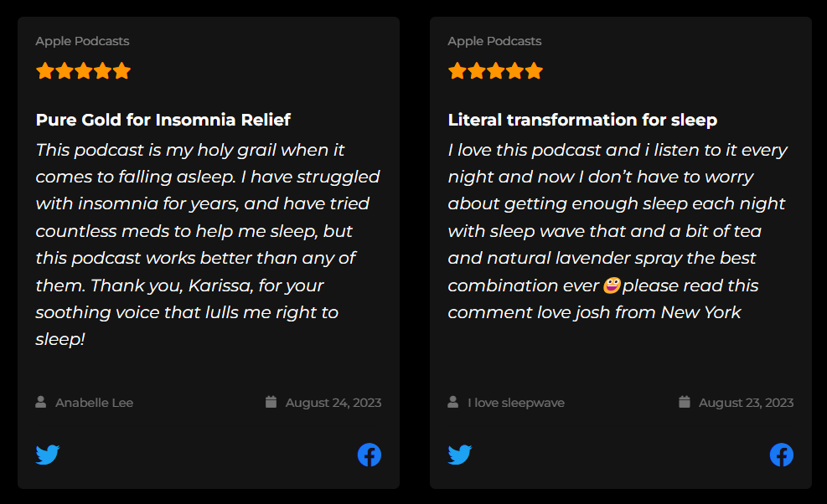827x504 pixels.
Task: Open the Apple Podcasts source on the right card
Action: 494,40
